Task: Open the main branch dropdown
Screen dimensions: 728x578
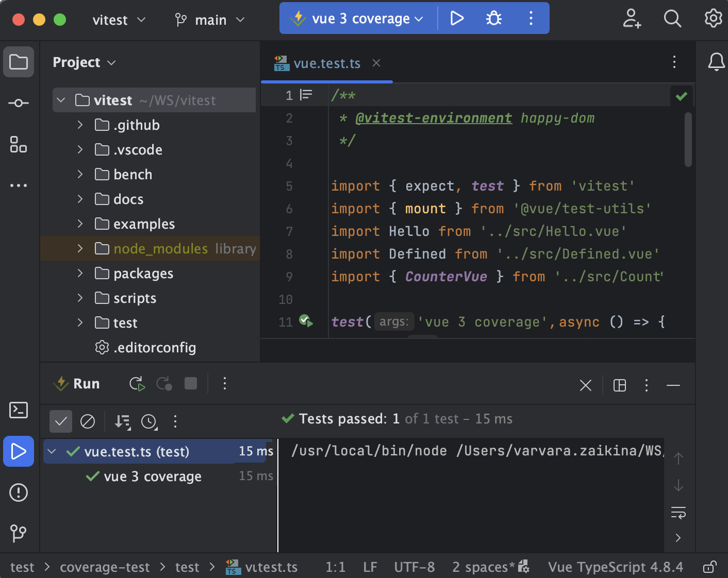Action: coord(209,20)
